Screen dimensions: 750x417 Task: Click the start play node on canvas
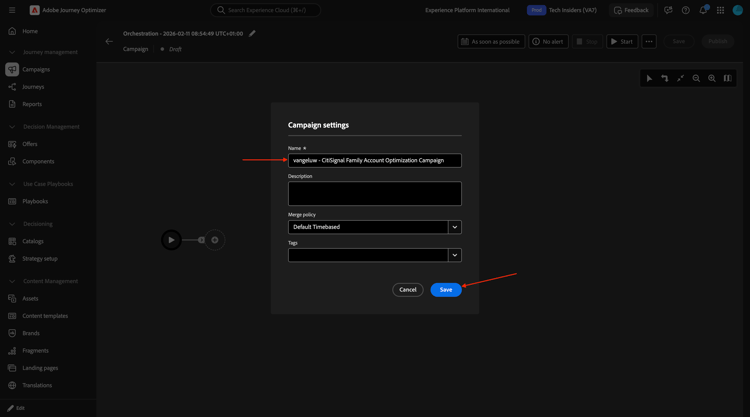click(171, 240)
